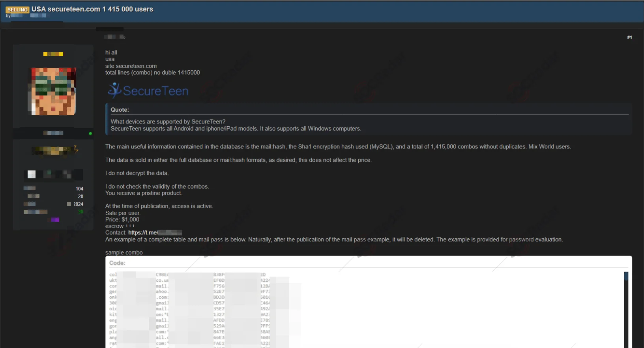The width and height of the screenshot is (644, 348).
Task: Click the joined year value 2024
Action: [x=79, y=204]
